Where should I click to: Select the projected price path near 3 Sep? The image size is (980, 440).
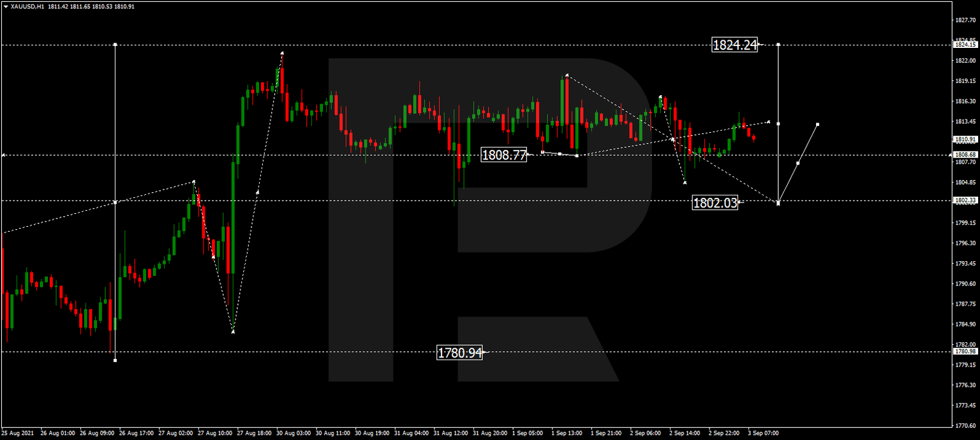[x=798, y=163]
